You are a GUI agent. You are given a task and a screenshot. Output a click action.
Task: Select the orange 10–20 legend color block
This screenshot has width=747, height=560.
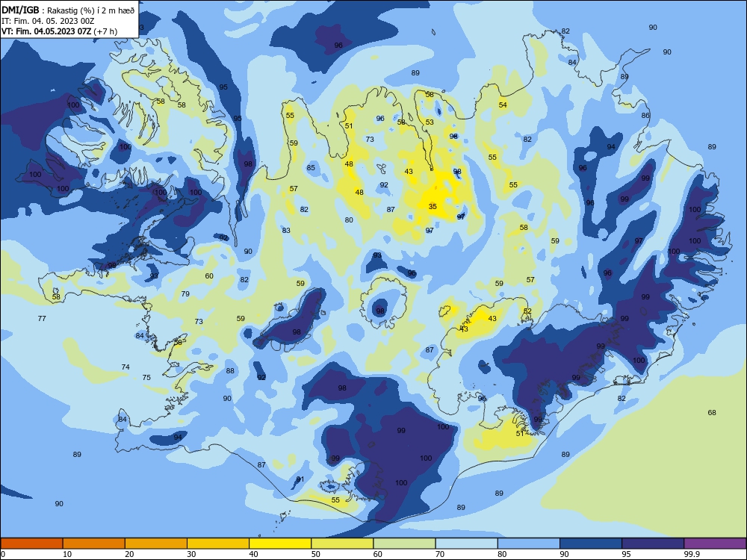click(94, 544)
